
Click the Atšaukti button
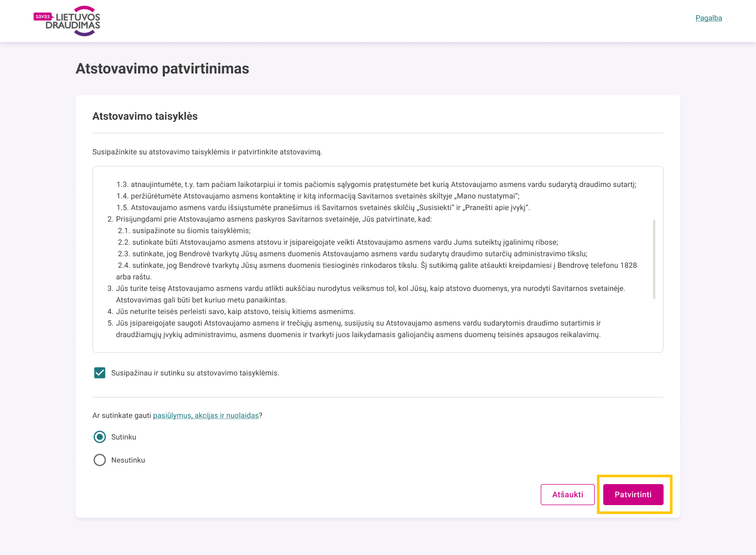click(x=568, y=495)
